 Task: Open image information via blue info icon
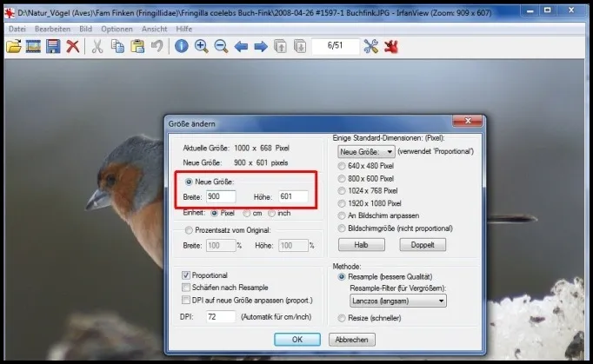(182, 46)
